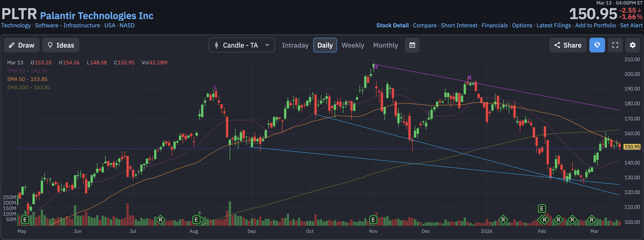Image resolution: width=644 pixels, height=240 pixels.
Task: Click the Palantir Technologies Inc company name
Action: click(x=97, y=15)
